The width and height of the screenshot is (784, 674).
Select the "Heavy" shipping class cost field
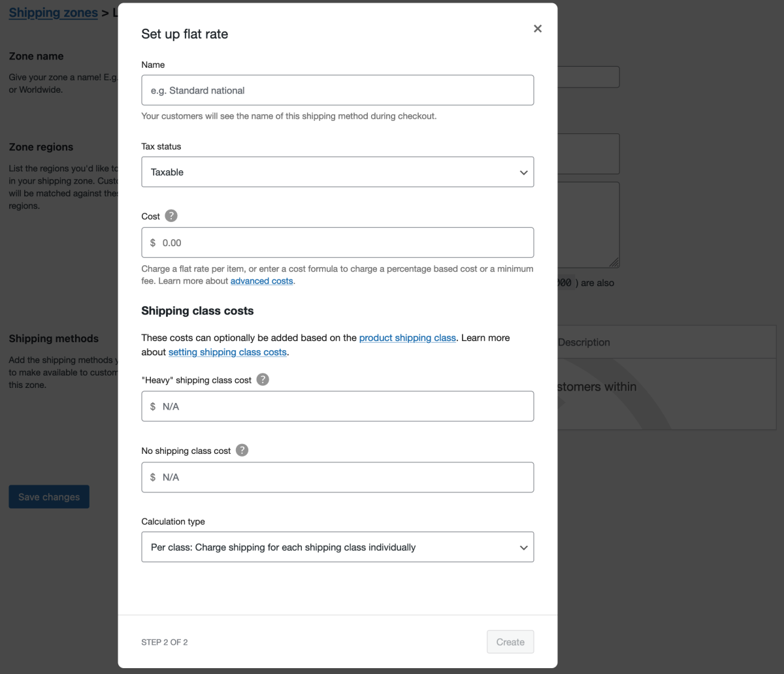pyautogui.click(x=337, y=406)
